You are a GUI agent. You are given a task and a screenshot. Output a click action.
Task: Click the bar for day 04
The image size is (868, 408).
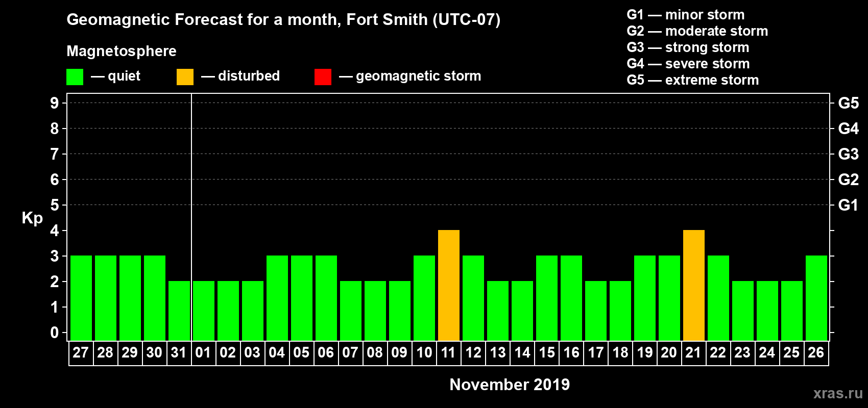(277, 298)
